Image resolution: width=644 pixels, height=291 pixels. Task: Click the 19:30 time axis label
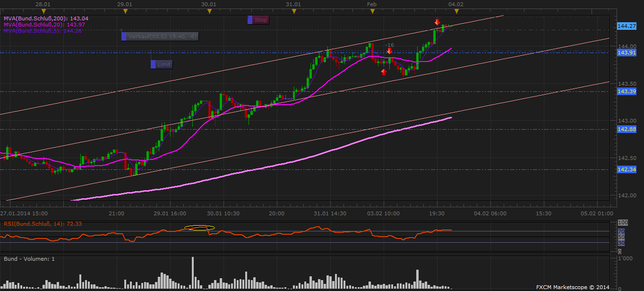436,213
